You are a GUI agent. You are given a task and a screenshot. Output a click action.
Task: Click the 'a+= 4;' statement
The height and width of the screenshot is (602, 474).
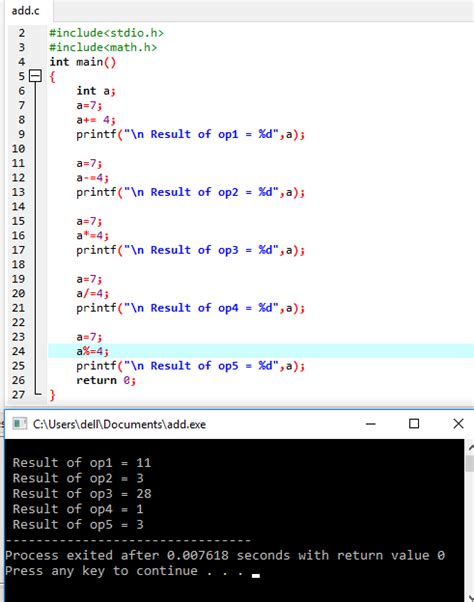(96, 120)
